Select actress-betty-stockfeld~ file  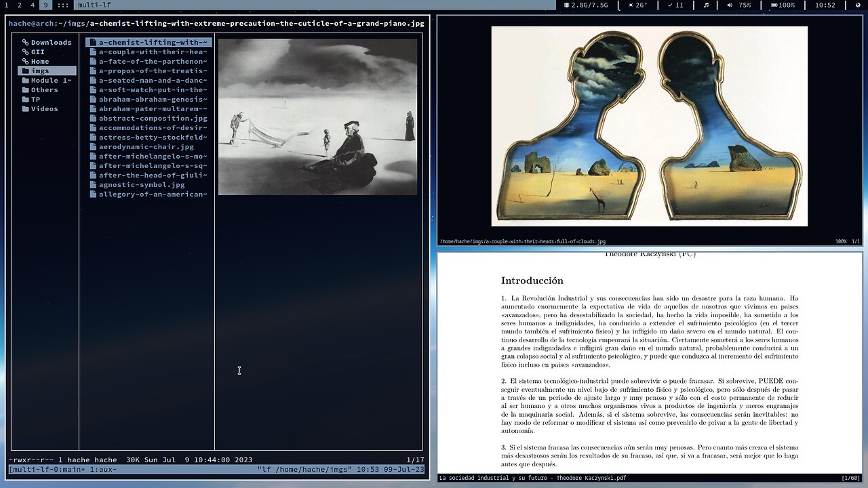149,137
